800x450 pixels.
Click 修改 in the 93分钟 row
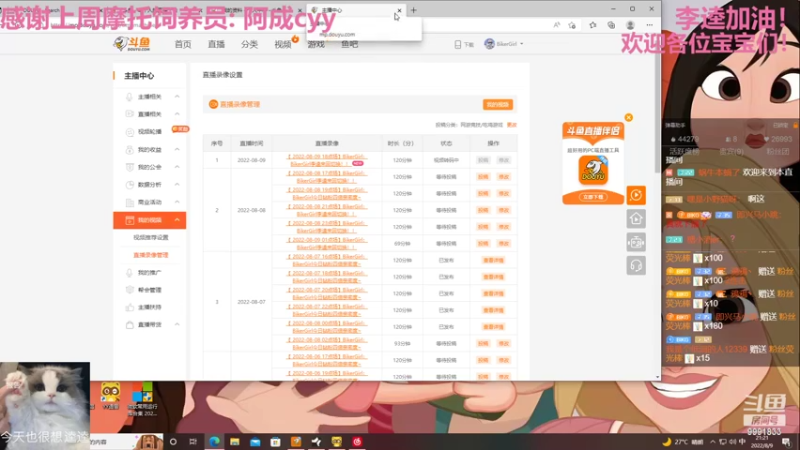click(504, 343)
